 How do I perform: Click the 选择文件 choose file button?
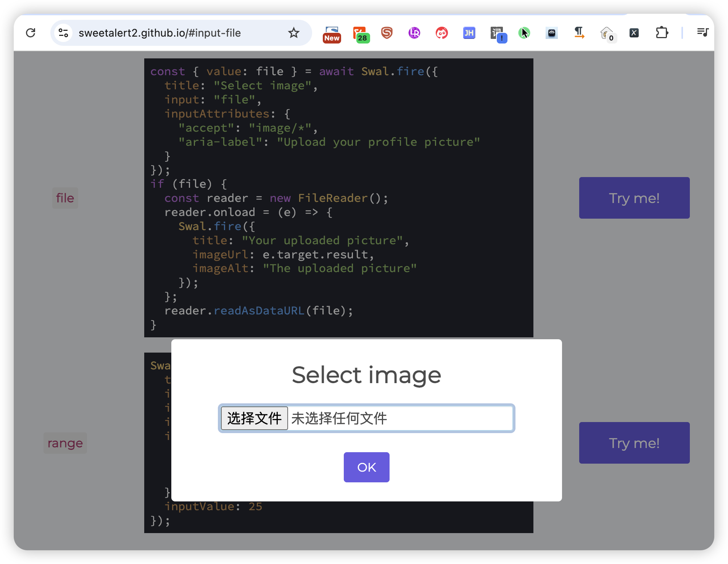tap(254, 418)
